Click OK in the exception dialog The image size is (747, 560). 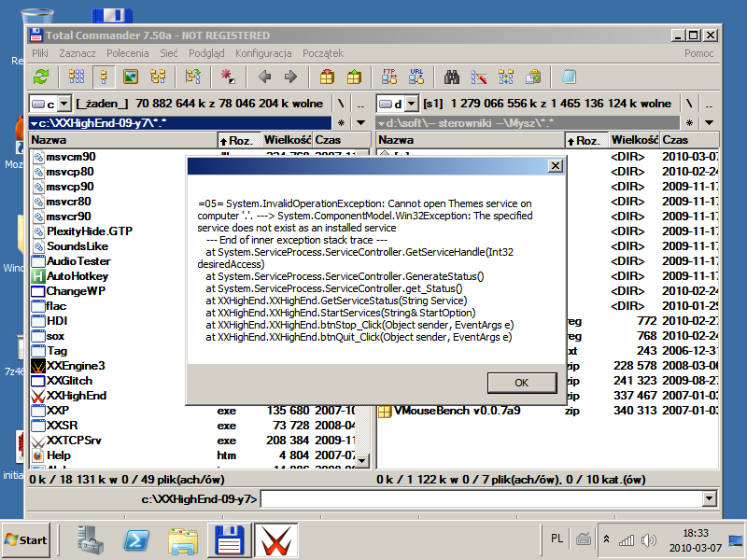point(522,383)
